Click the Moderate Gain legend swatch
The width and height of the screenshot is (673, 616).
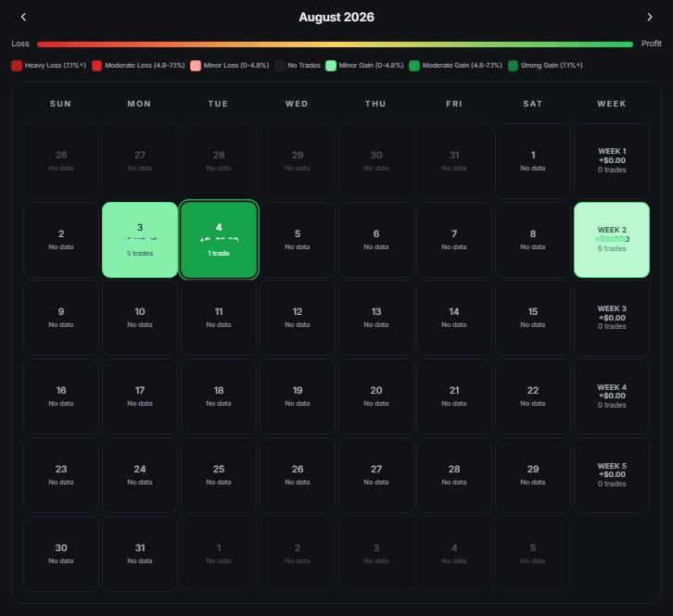(414, 66)
